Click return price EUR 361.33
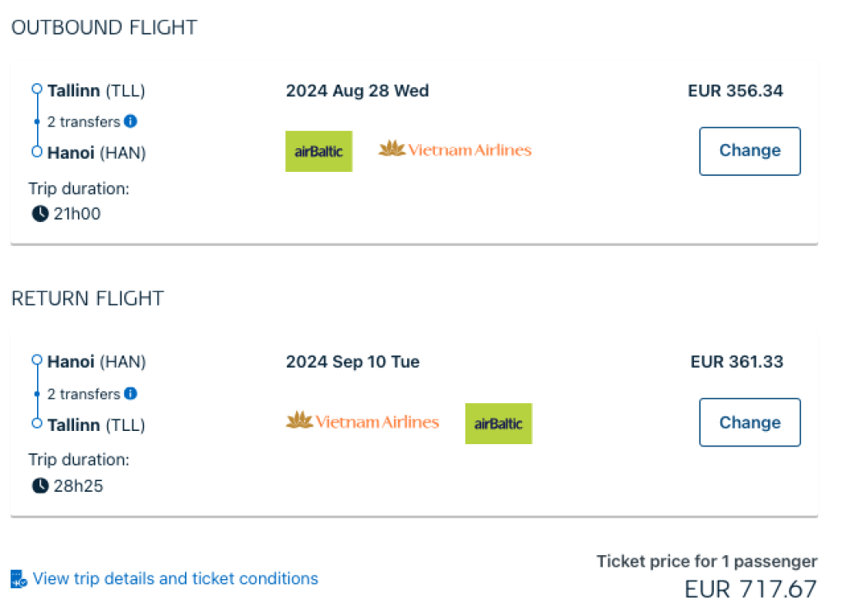842x616 pixels. (x=735, y=362)
